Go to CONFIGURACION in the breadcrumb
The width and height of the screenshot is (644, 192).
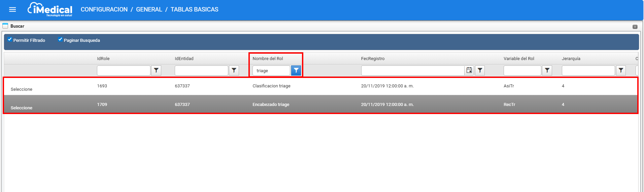(104, 9)
